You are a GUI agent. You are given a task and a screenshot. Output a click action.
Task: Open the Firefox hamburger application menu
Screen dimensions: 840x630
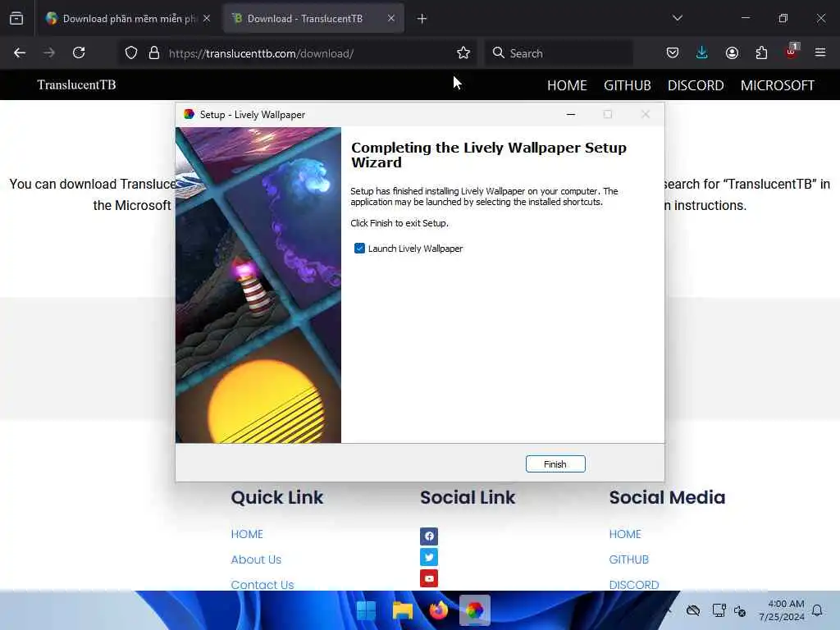(x=820, y=53)
